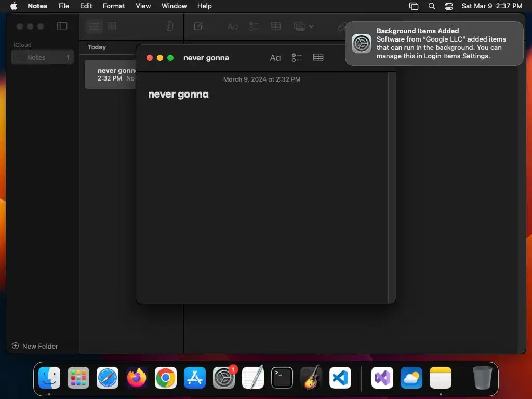Select the never gonna note in list

click(110, 74)
